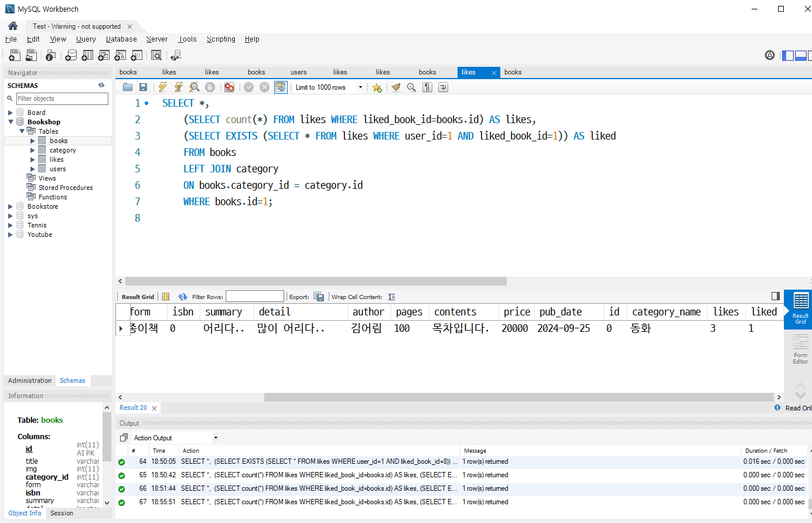Toggle continue-on-error execution icon
The image size is (812, 523).
(230, 87)
